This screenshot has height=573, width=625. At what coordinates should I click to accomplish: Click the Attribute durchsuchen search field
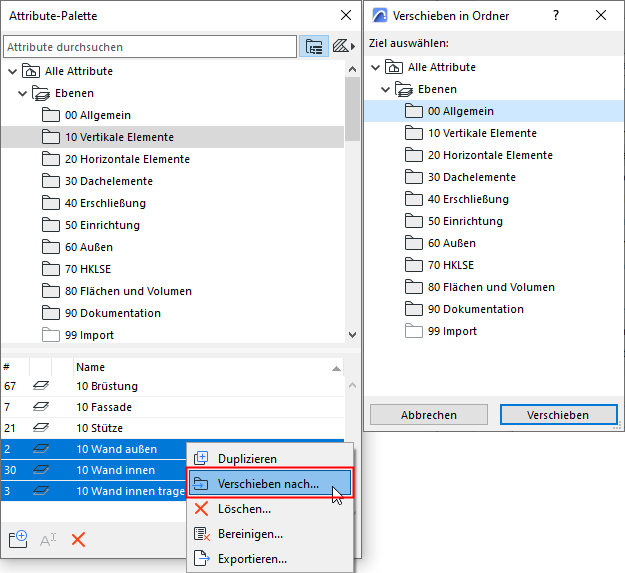click(150, 47)
